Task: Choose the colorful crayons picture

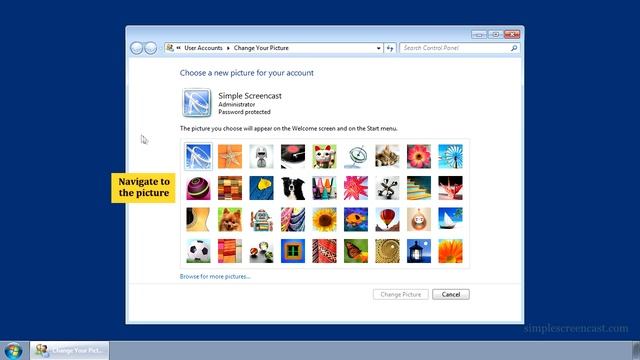Action: 324,188
